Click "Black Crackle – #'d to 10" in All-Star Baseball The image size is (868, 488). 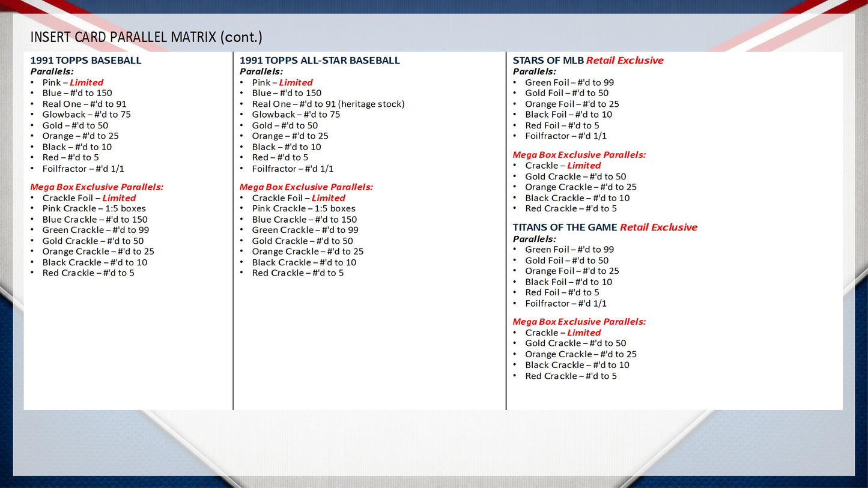pyautogui.click(x=305, y=262)
